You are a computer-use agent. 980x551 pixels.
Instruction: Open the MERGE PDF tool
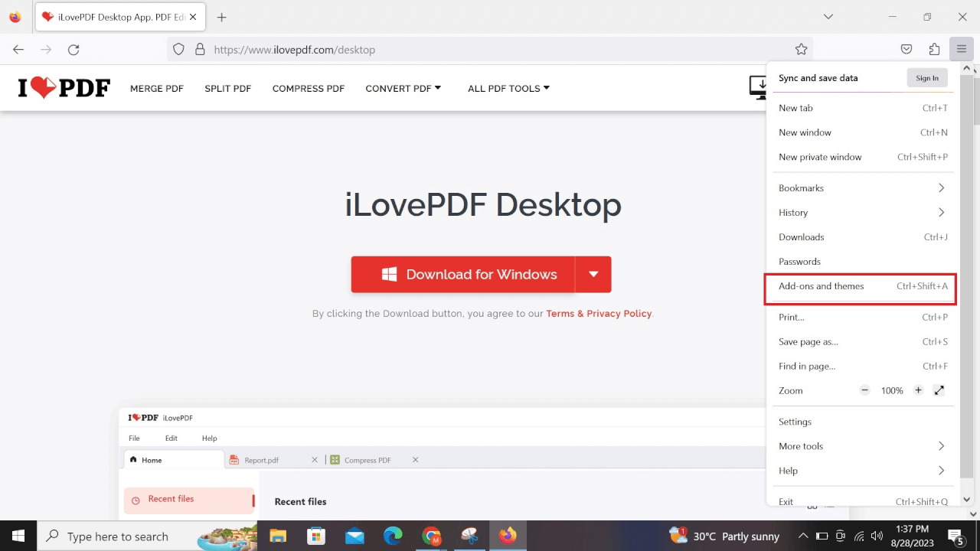157,89
